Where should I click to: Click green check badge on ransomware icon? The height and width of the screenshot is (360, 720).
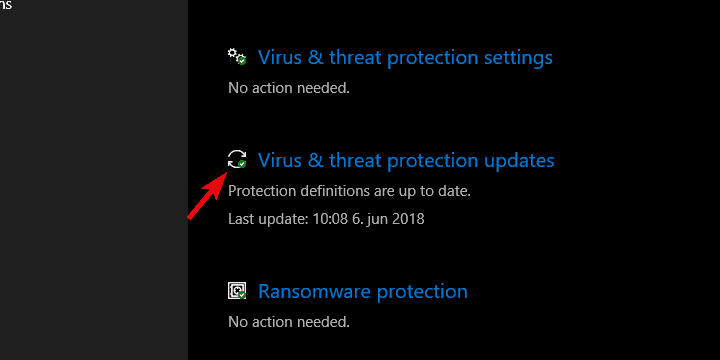(x=242, y=295)
